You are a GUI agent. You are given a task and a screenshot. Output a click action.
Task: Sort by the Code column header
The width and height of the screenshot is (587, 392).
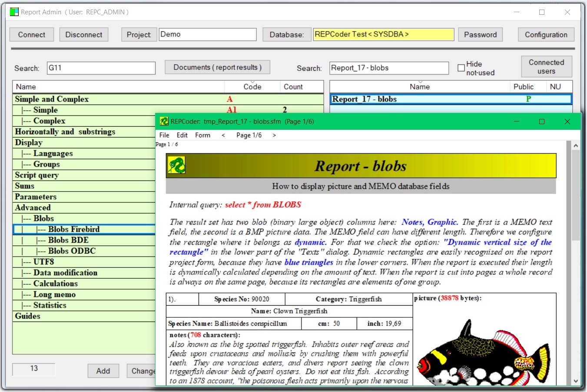pos(252,87)
